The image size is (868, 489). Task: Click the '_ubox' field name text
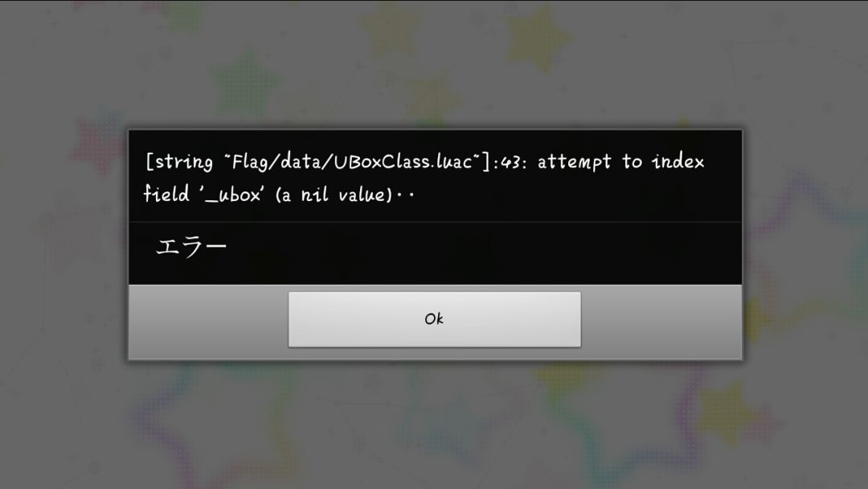pyautogui.click(x=231, y=195)
